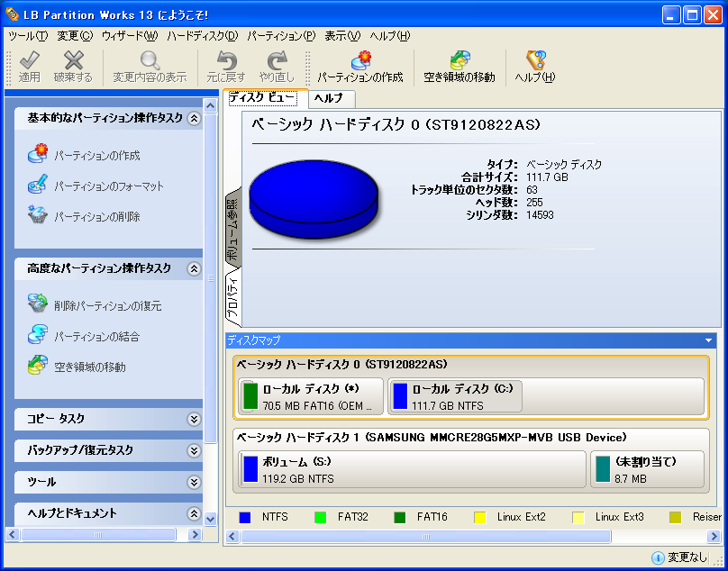Select the やり直し (Redo) toolbar icon
728x571 pixels.
tap(276, 63)
